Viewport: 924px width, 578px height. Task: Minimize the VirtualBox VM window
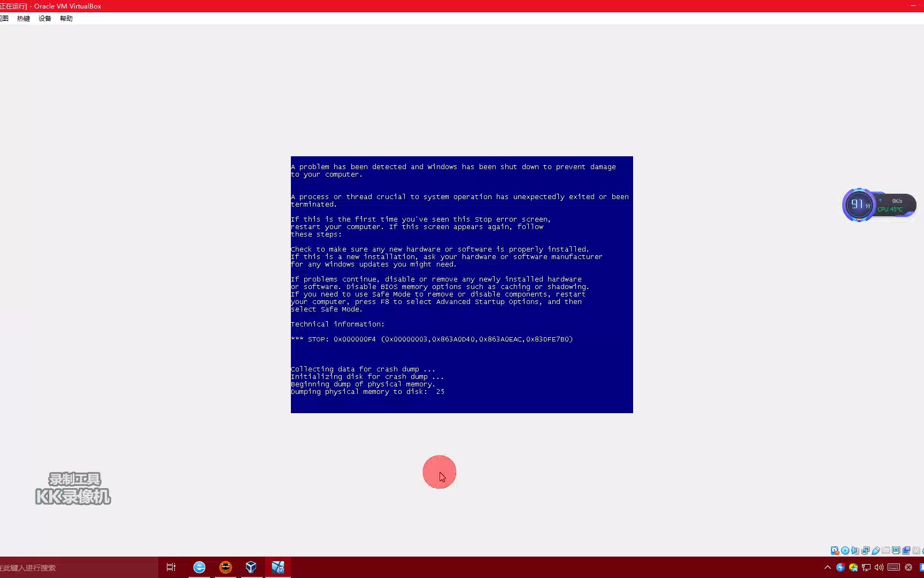point(913,6)
